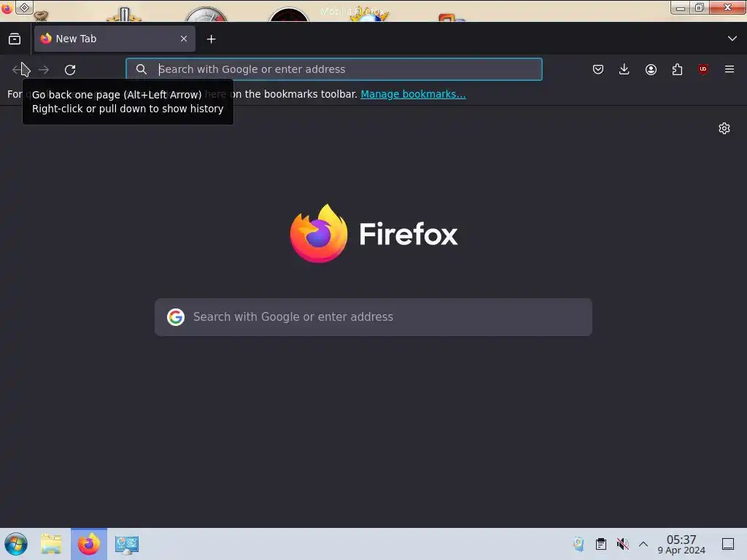Close the New Tab tab

(184, 39)
